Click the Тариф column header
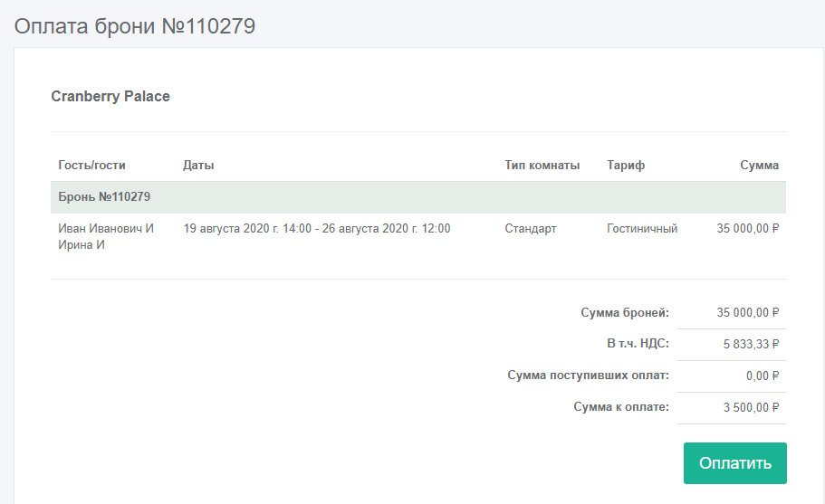This screenshot has width=825, height=504. pos(626,166)
